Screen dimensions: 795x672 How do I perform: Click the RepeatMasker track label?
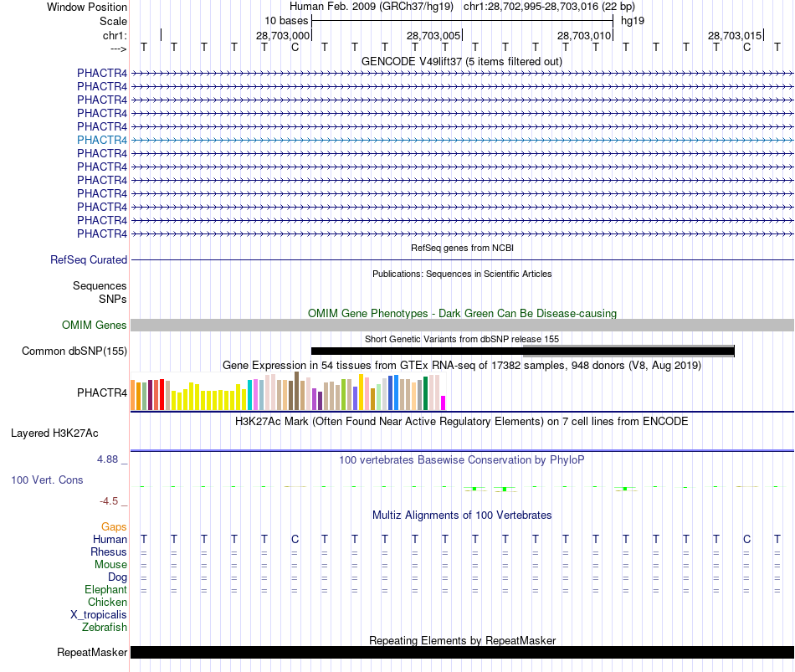[92, 652]
